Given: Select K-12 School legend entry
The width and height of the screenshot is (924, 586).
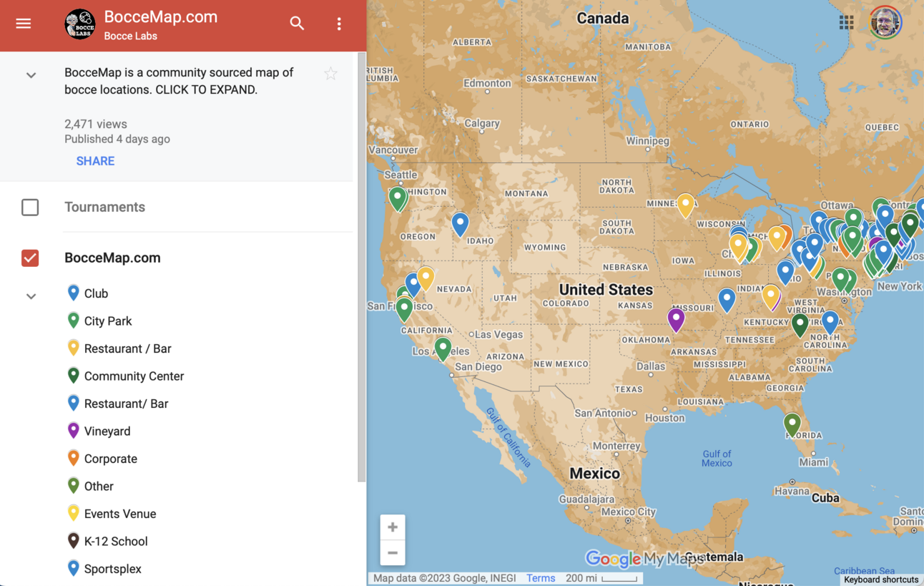Looking at the screenshot, I should (116, 542).
